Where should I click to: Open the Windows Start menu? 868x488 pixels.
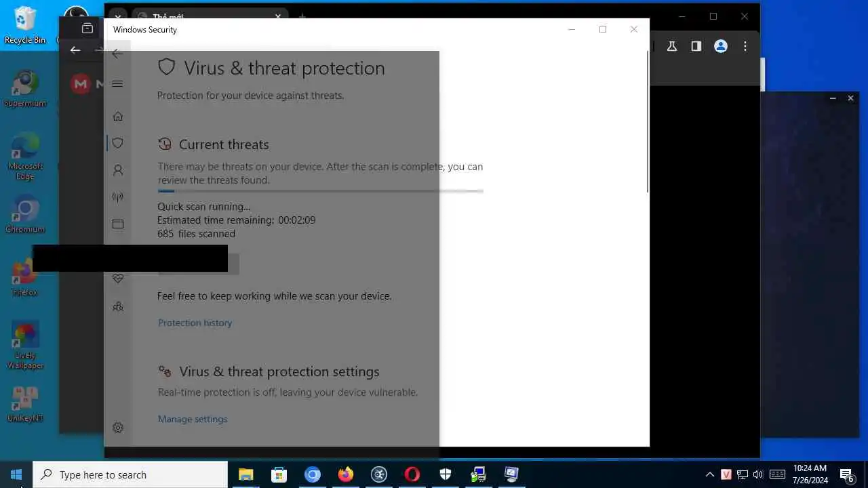coord(16,474)
